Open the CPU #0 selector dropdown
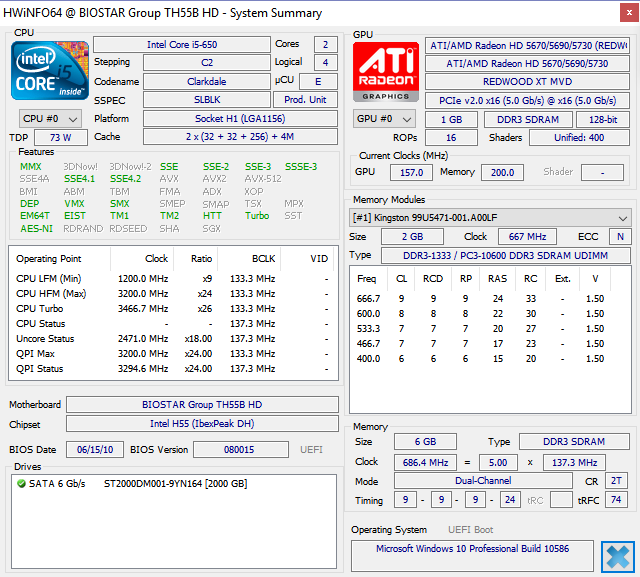The width and height of the screenshot is (640, 577). [50, 119]
